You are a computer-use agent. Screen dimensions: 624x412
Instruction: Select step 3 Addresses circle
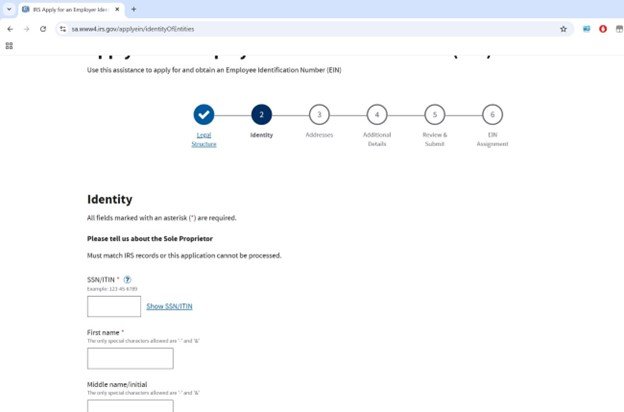coord(318,114)
